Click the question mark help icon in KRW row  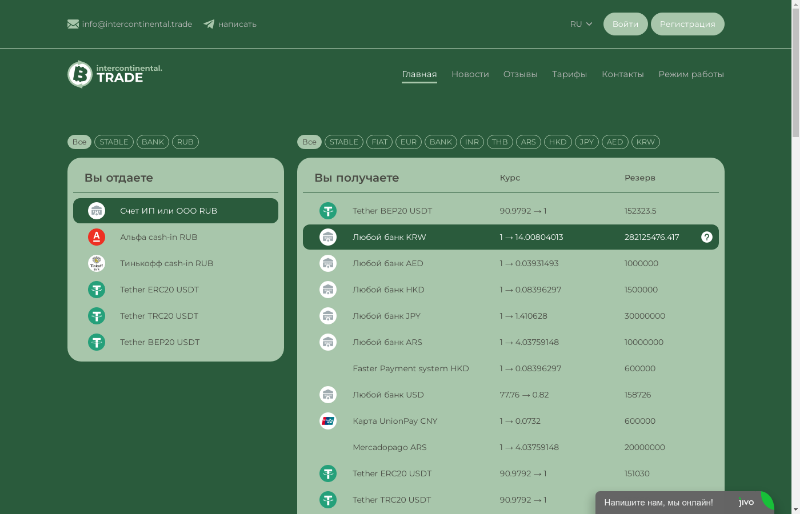pyautogui.click(x=706, y=237)
